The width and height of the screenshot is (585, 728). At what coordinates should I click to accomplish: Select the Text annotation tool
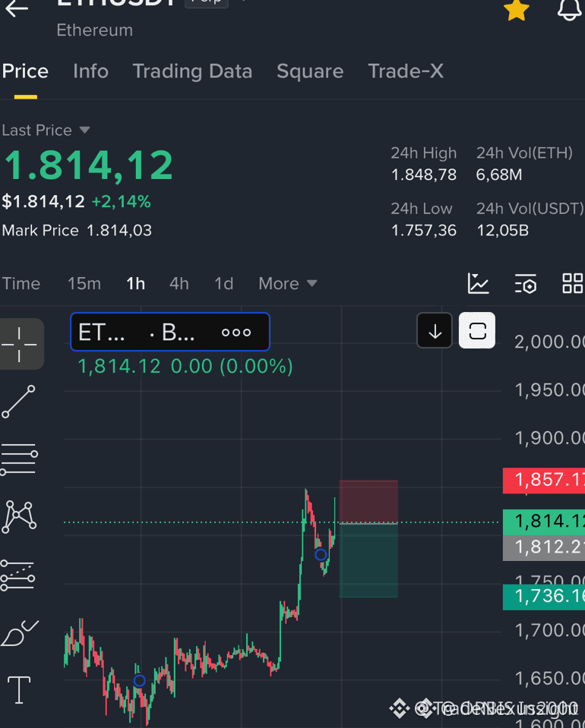[19, 690]
